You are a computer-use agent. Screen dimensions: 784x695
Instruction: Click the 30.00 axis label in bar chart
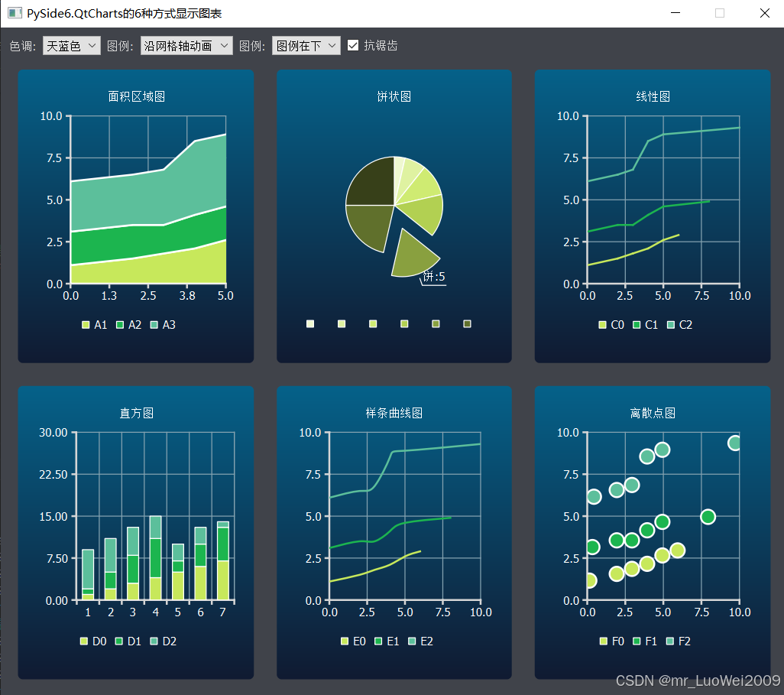point(53,432)
